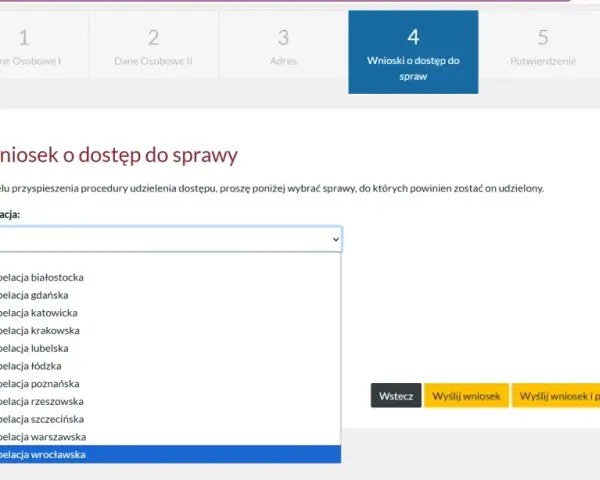This screenshot has height=480, width=600.
Task: Pick apelacja krakowska from list
Action: 170,330
